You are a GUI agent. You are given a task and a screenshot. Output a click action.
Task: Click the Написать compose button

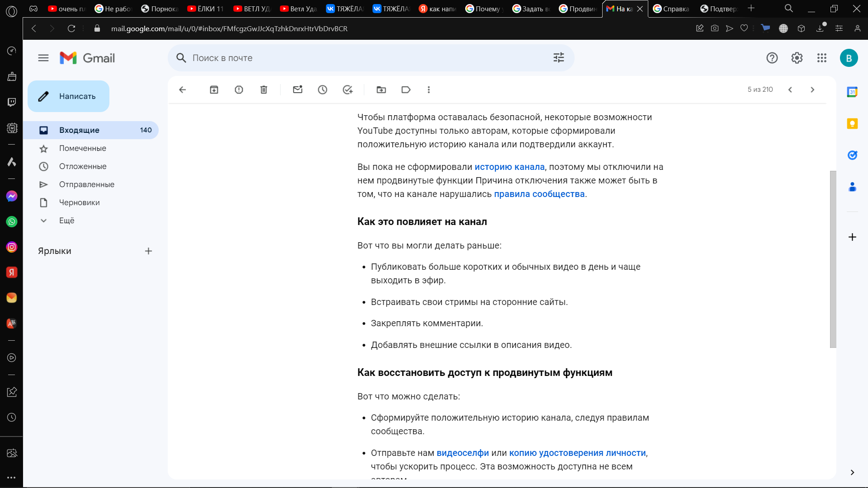tap(68, 96)
